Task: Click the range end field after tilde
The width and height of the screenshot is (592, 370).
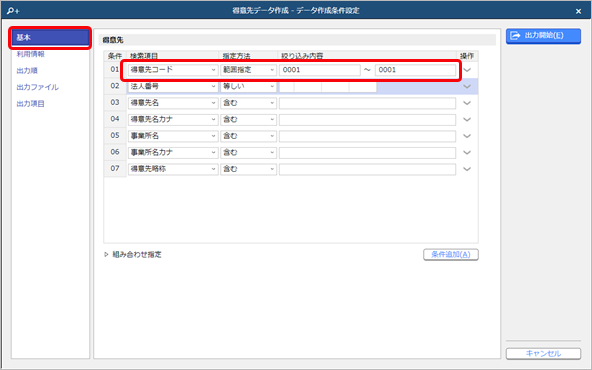Action: tap(415, 70)
